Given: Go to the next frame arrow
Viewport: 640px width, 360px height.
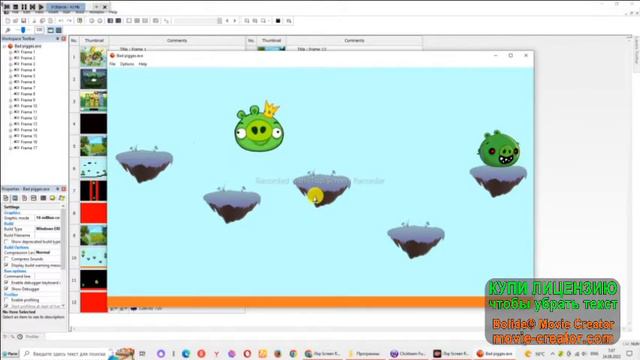Looking at the screenshot, I should pos(235,21).
